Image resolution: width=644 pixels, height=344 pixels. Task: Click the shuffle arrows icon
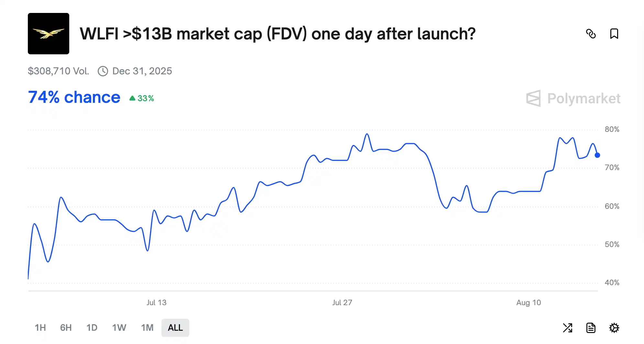point(567,328)
